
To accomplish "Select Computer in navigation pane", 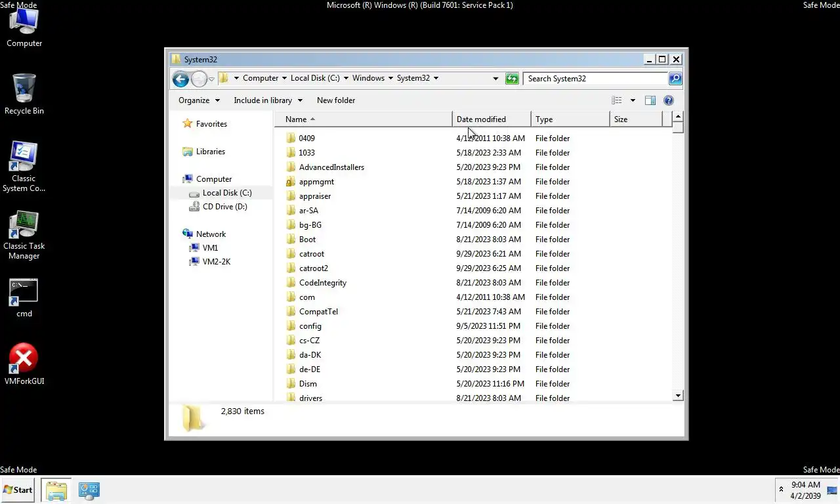I will click(x=207, y=179).
